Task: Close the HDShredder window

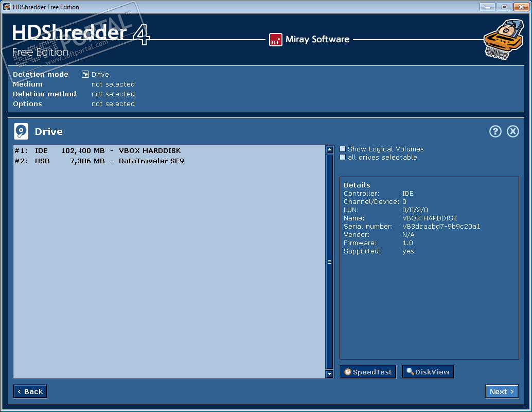Action: [x=521, y=7]
